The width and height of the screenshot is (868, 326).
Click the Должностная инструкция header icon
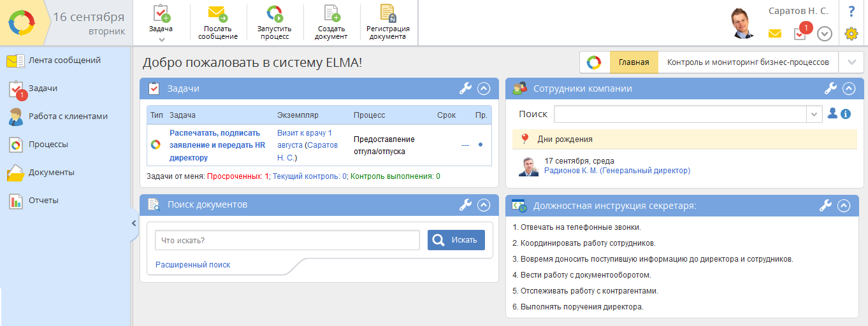point(519,206)
